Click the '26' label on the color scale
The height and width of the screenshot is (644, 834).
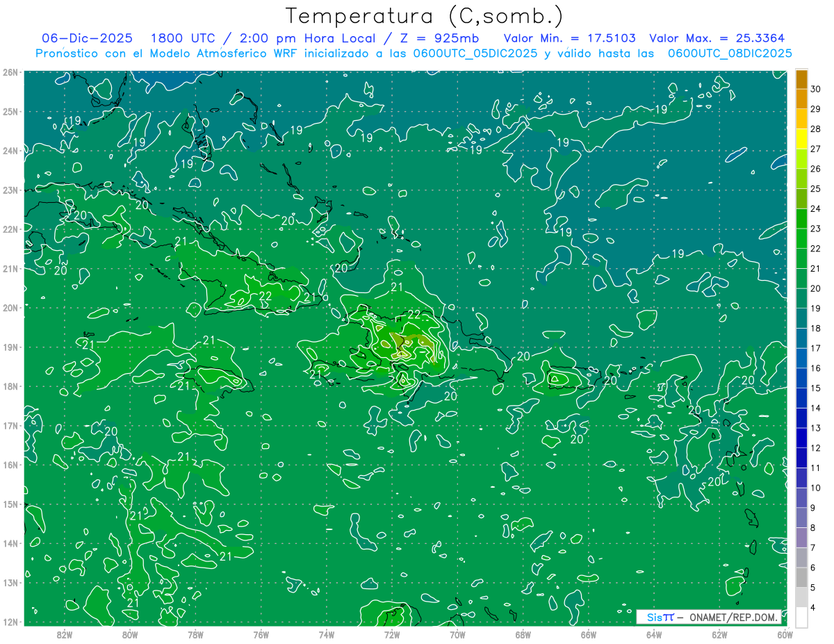(816, 169)
